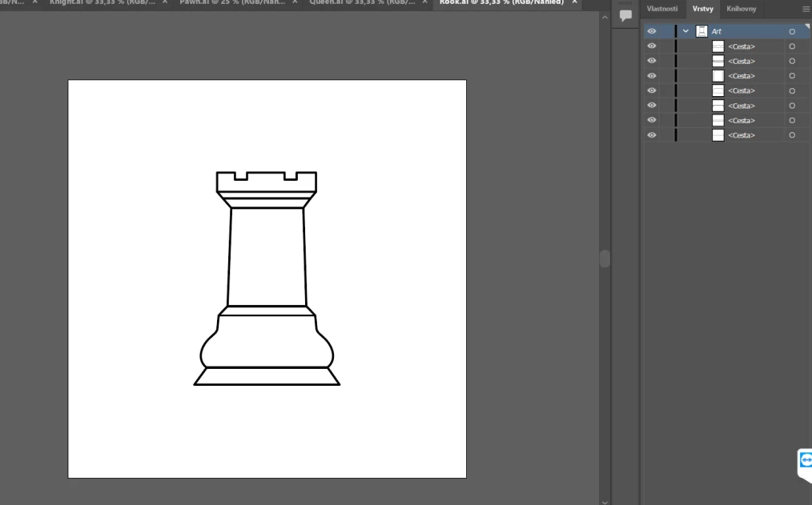The height and width of the screenshot is (505, 812).
Task: Click the sixth <Cesta> path thumbnail
Action: pyautogui.click(x=718, y=121)
